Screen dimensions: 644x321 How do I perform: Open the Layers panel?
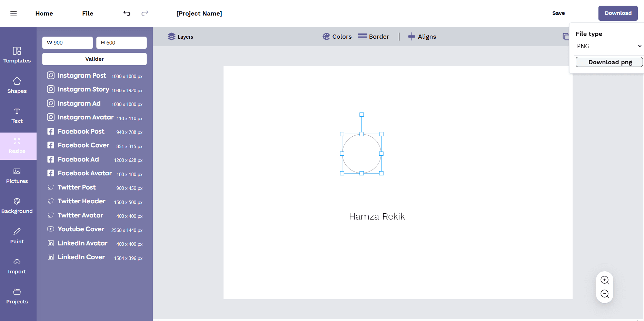(x=180, y=37)
